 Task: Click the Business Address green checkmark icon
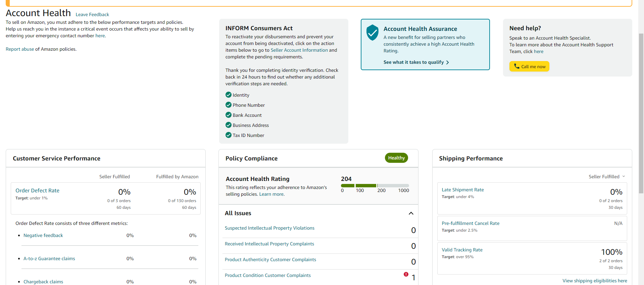pyautogui.click(x=229, y=125)
